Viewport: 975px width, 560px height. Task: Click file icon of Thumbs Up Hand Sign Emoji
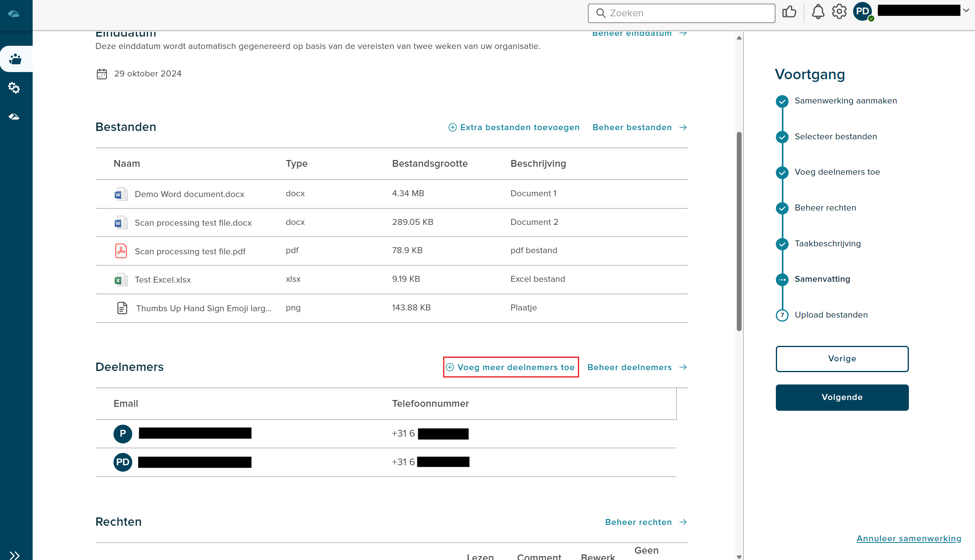(122, 308)
